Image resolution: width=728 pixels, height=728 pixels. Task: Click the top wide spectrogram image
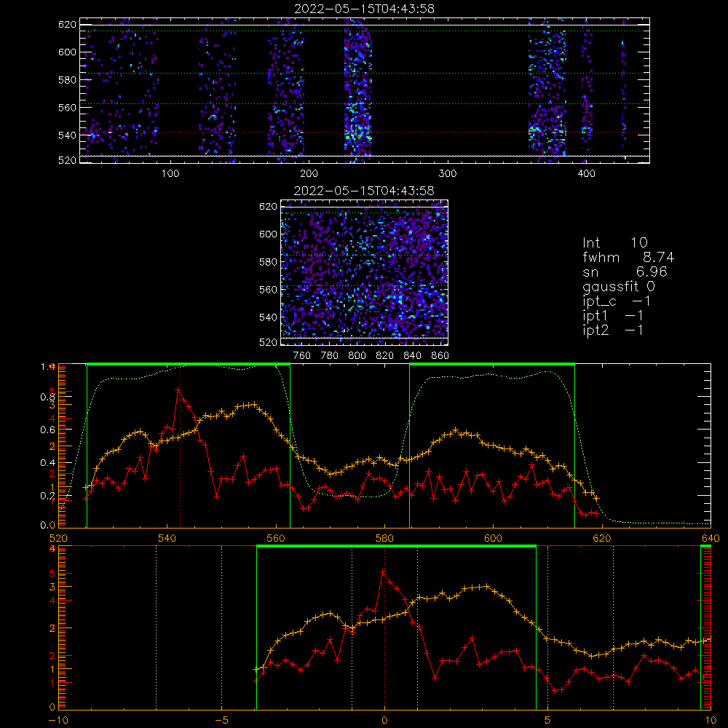tap(365, 90)
